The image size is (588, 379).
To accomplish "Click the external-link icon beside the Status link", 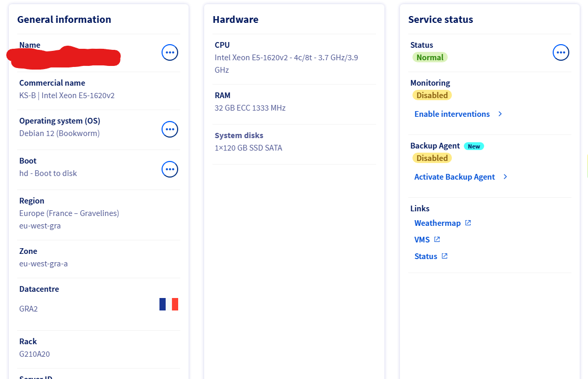I will [x=444, y=256].
